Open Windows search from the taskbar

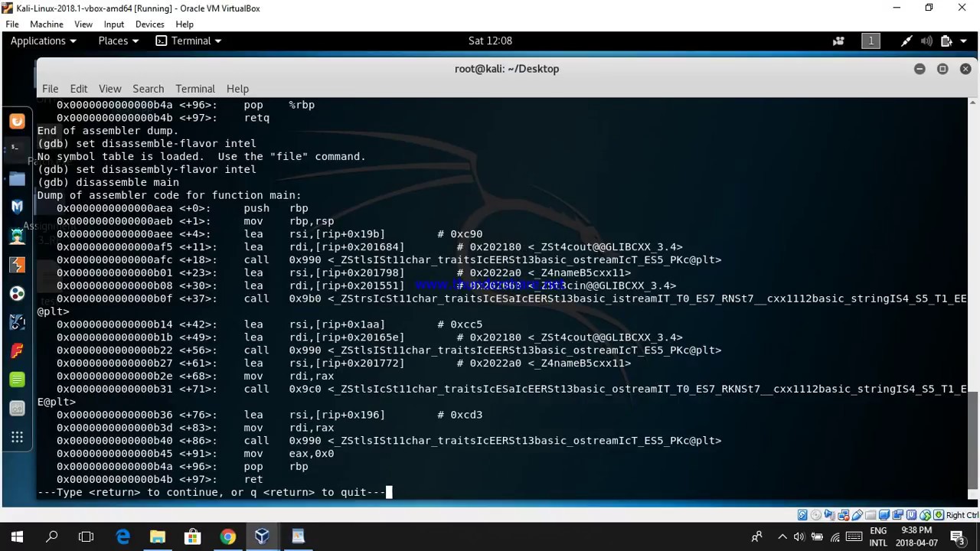tap(52, 537)
